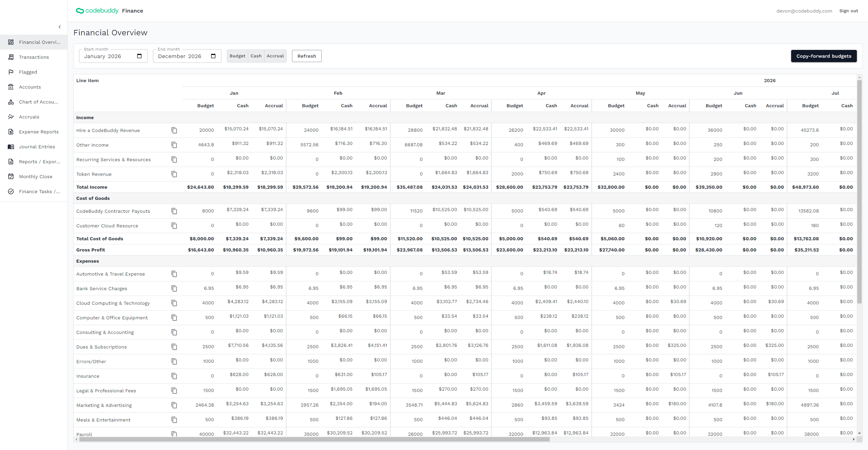Click the Refresh button

307,56
